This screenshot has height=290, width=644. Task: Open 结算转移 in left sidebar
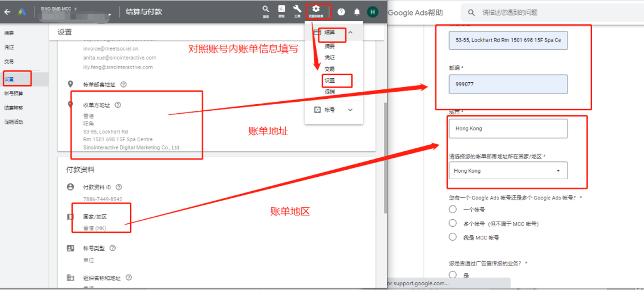14,107
